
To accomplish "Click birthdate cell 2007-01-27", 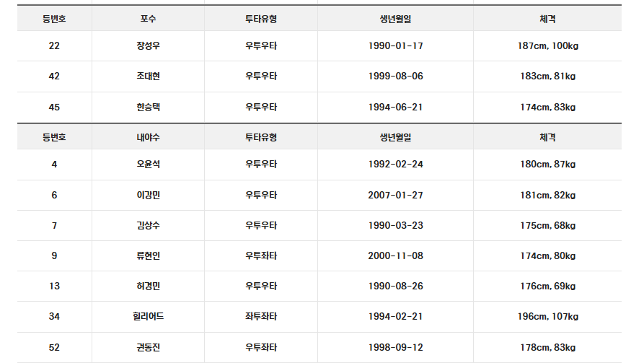I will [395, 195].
